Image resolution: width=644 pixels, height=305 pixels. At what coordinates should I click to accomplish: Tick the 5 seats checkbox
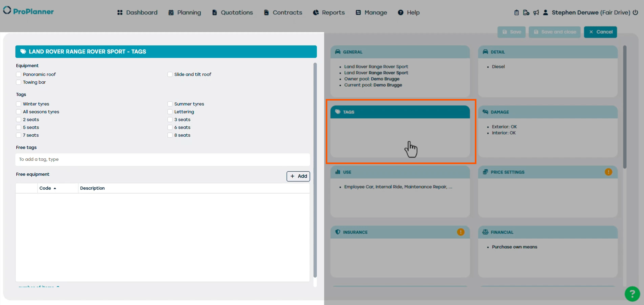pos(18,127)
